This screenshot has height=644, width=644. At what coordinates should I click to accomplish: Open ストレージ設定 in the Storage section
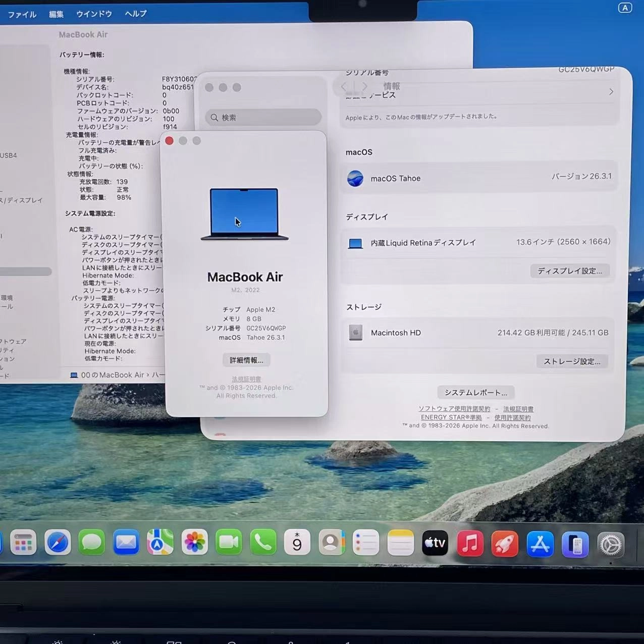tap(572, 361)
